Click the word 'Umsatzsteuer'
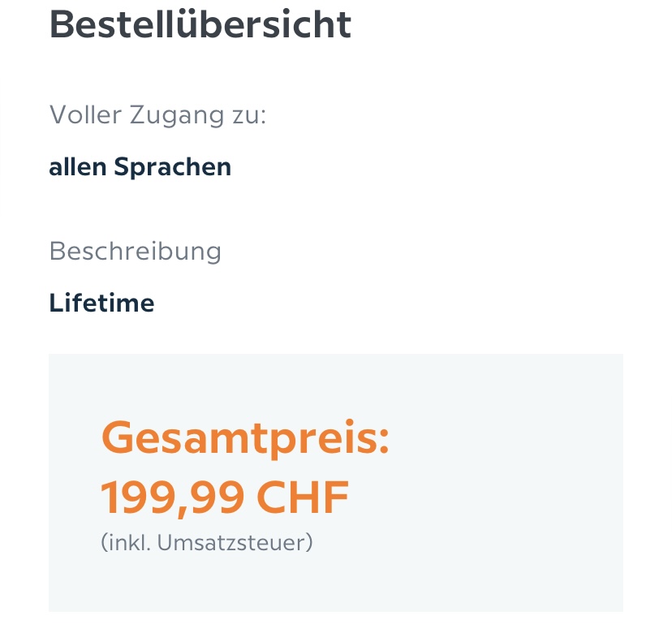 [234, 542]
